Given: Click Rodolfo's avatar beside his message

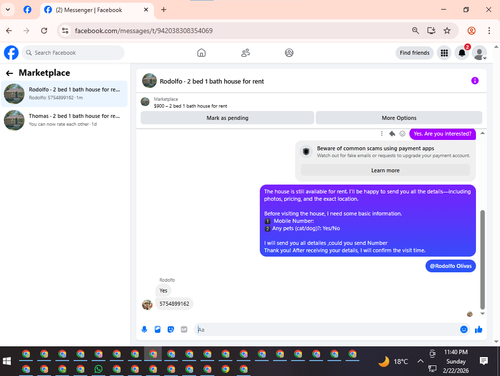Looking at the screenshot, I should point(147,304).
